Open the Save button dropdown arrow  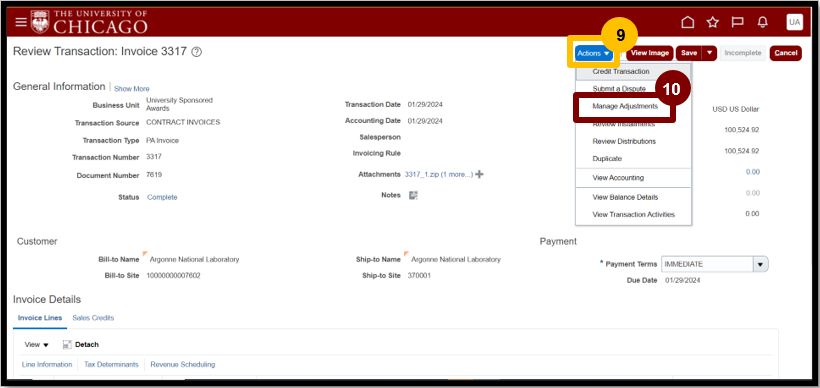[709, 53]
